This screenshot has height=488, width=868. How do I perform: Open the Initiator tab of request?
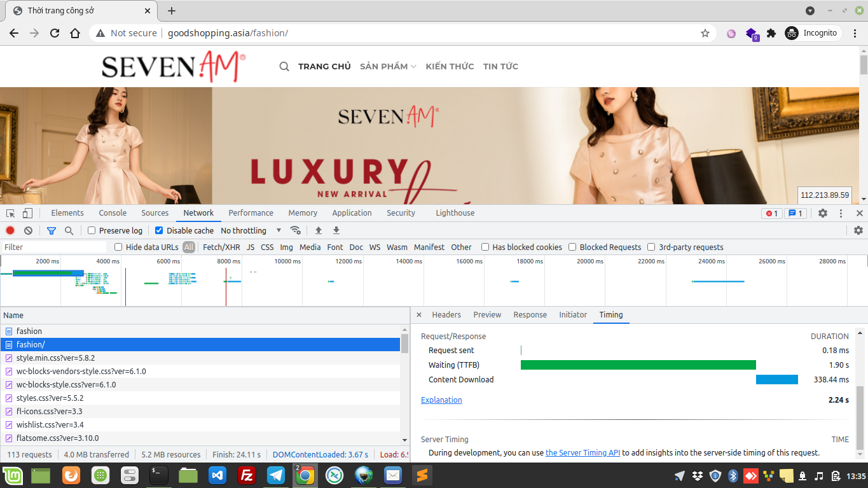(x=573, y=315)
